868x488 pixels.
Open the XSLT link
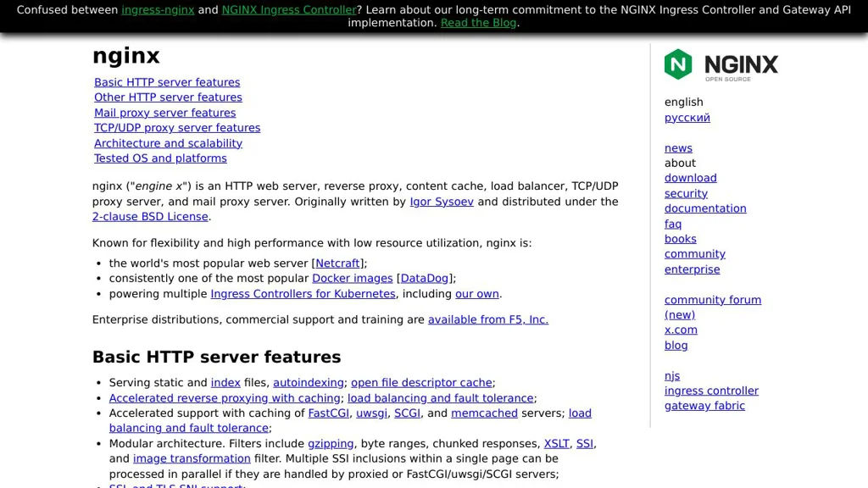[x=556, y=443]
